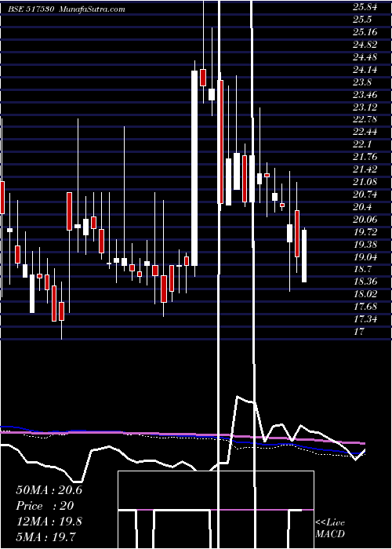Click the 20.4 price axis label
This screenshot has height=549, width=392.
tap(362, 206)
